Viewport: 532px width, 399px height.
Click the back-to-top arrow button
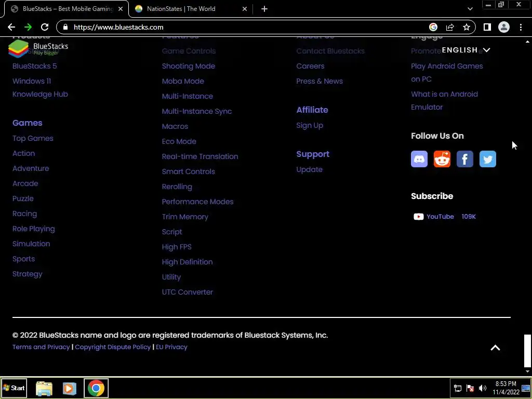495,348
